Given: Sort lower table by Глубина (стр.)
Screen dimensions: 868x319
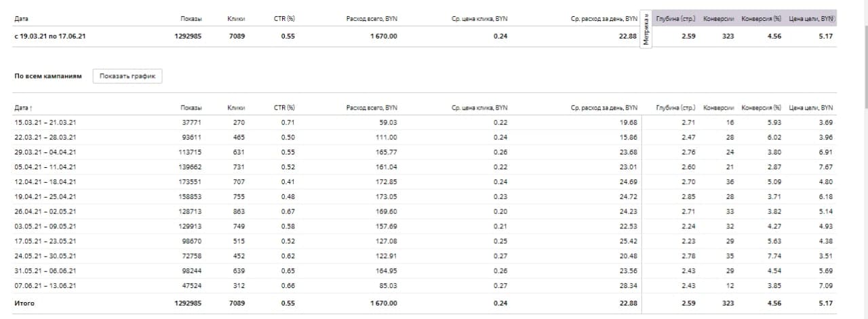Looking at the screenshot, I should pos(675,108).
